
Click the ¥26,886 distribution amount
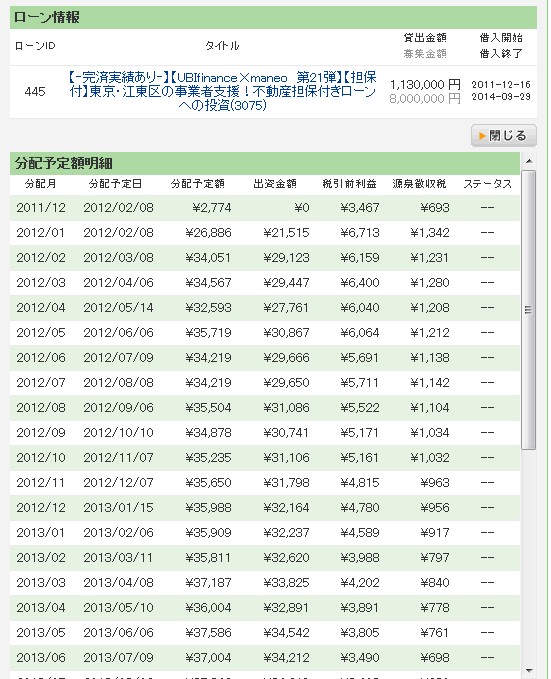208,233
